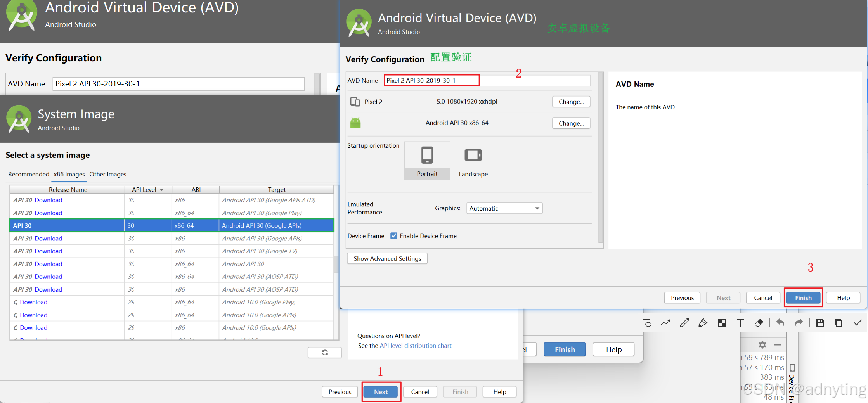
Task: Click '5.0 1080x1920 xxhdpi' device spec text
Action: [x=467, y=102]
